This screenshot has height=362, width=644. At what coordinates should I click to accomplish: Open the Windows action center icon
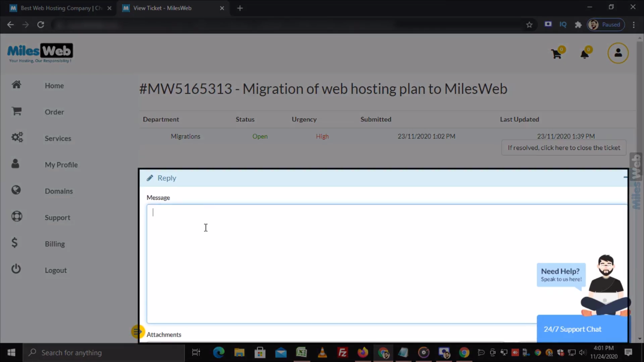pyautogui.click(x=628, y=353)
